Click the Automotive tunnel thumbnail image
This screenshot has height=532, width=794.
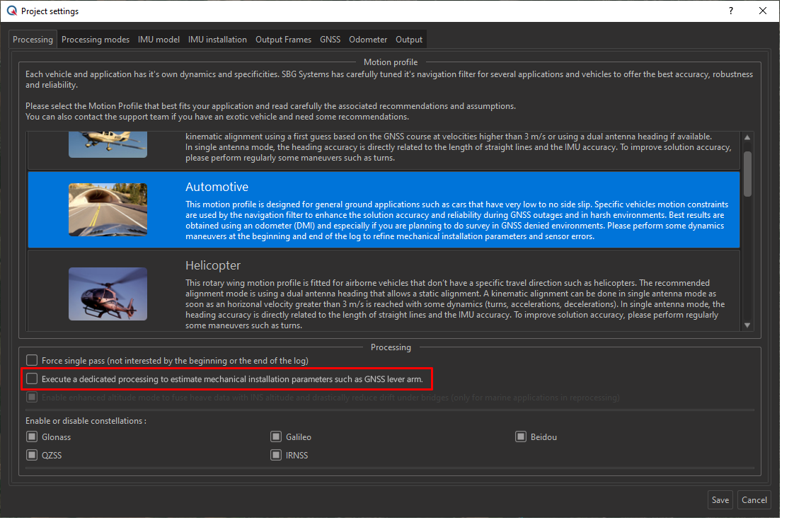108,209
